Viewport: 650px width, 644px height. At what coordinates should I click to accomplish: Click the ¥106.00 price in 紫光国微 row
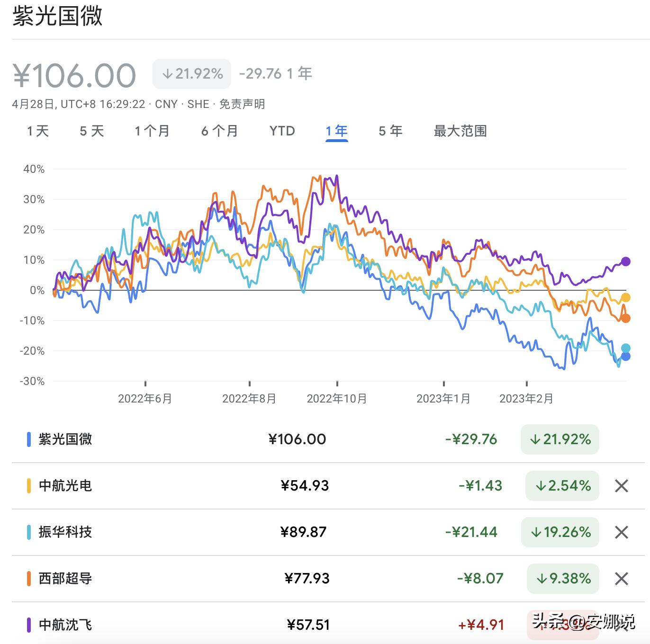297,439
